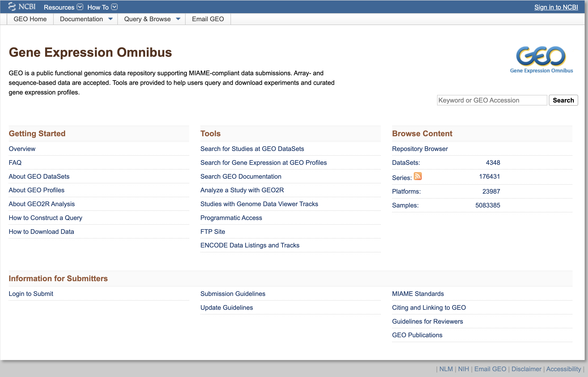This screenshot has height=377, width=588.
Task: Open the Accessibility link in footer
Action: pos(563,369)
